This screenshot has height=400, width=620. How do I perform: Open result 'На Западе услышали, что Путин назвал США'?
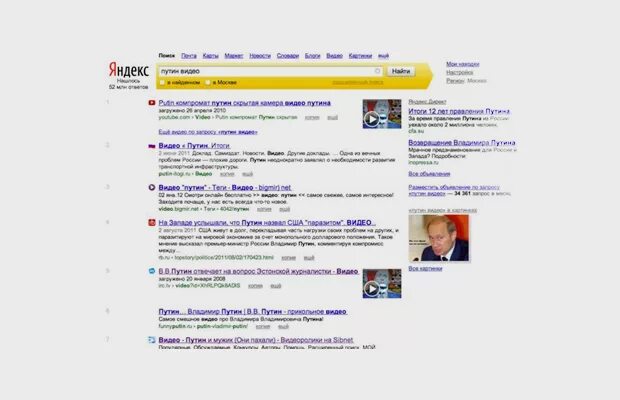(267, 223)
